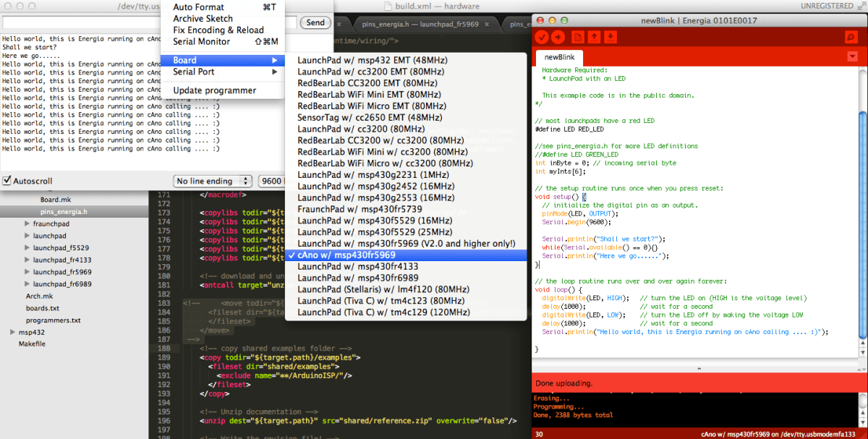Click the Save sketch down-arrow icon
The height and width of the screenshot is (439, 868).
coord(611,37)
